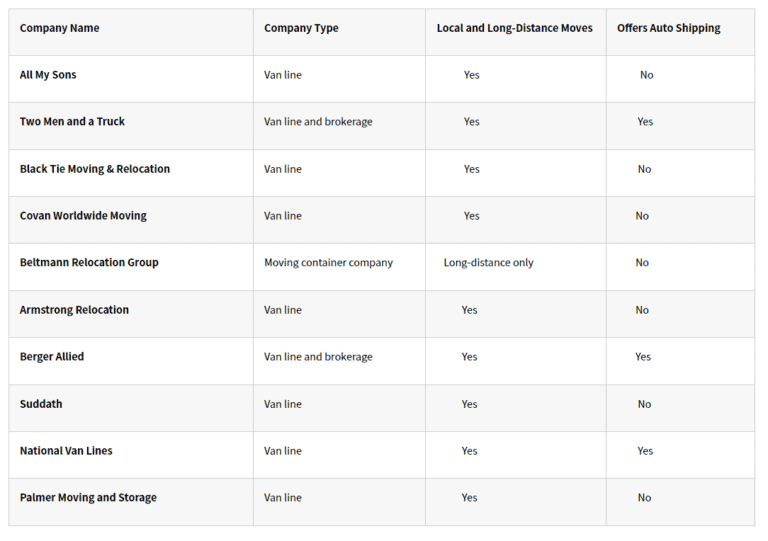Select the All My Sons company name
Image resolution: width=768 pixels, height=541 pixels.
(48, 75)
